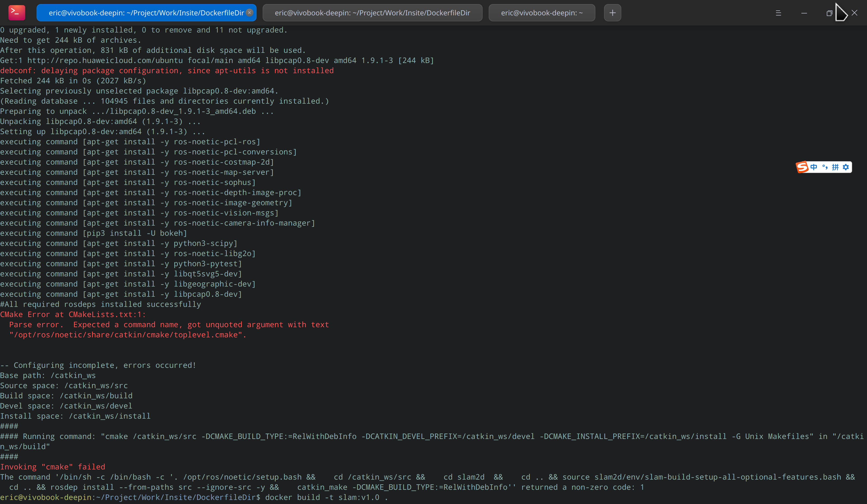Click the orange Sogou input logo

click(x=802, y=167)
